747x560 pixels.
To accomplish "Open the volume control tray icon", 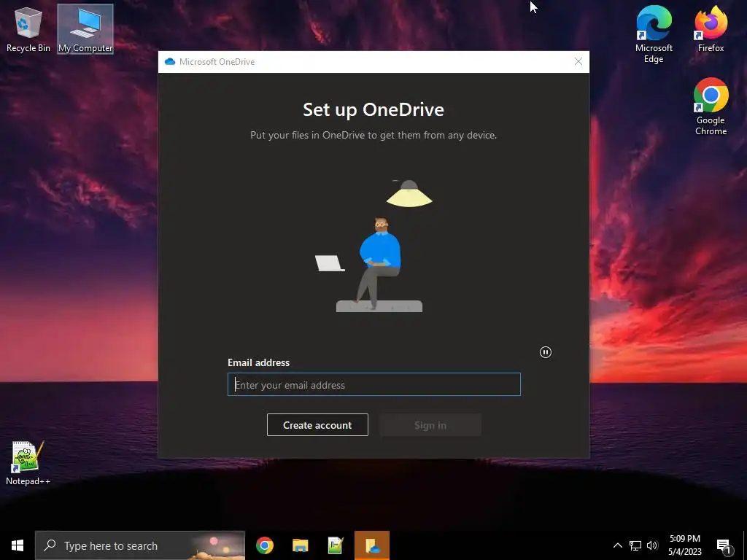I will click(652, 545).
